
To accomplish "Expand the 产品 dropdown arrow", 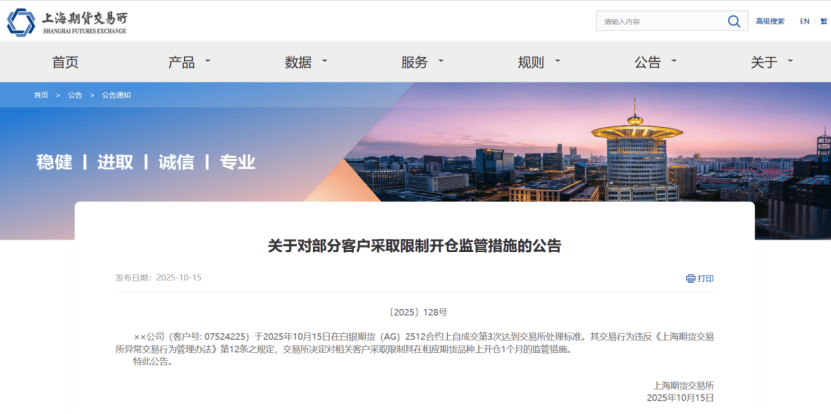I will point(208,61).
